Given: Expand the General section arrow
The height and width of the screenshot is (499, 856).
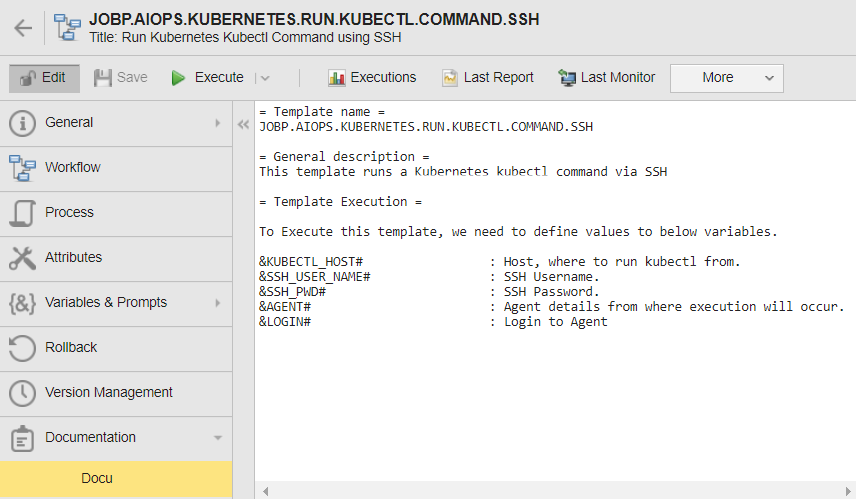Looking at the screenshot, I should point(217,123).
